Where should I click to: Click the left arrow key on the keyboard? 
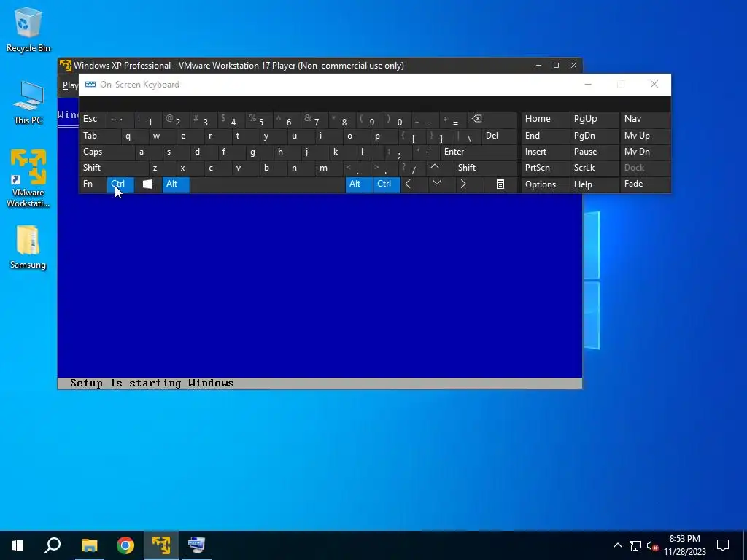[x=408, y=184]
